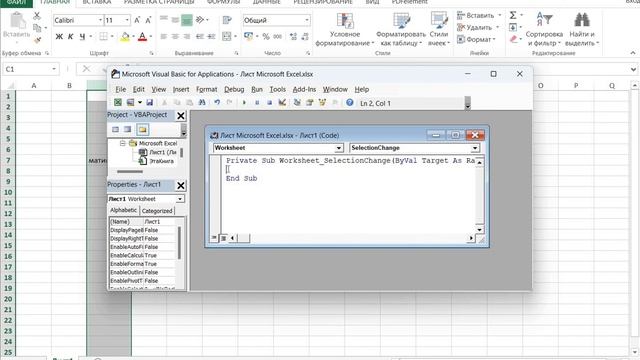
Task: Switch to Full Module View in code window
Action: point(223,238)
